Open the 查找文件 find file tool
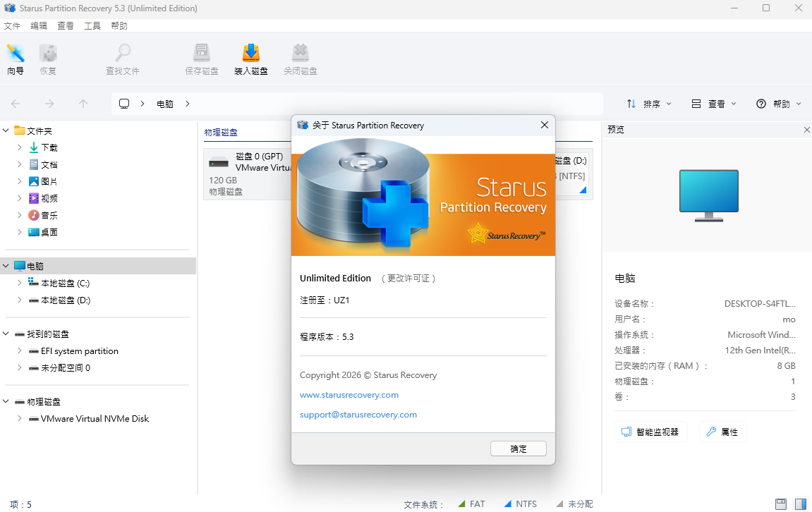The image size is (812, 512). click(x=123, y=59)
